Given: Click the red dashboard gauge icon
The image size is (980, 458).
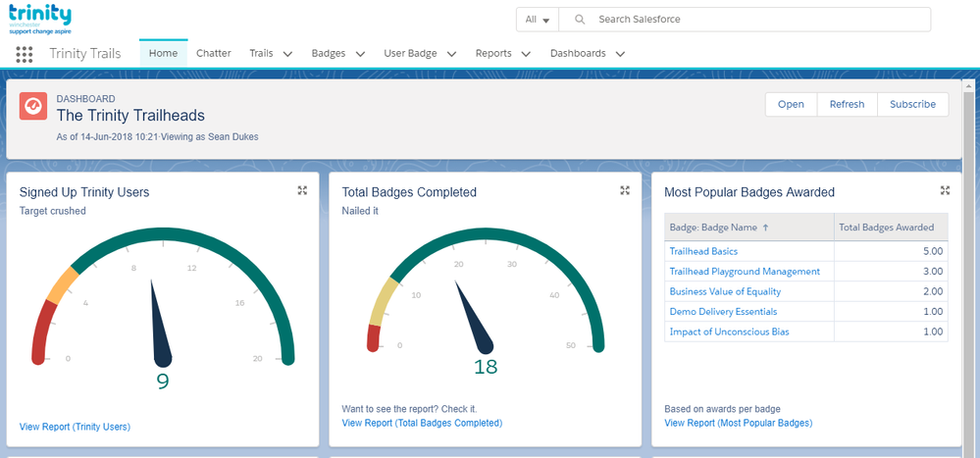Looking at the screenshot, I should pyautogui.click(x=33, y=106).
